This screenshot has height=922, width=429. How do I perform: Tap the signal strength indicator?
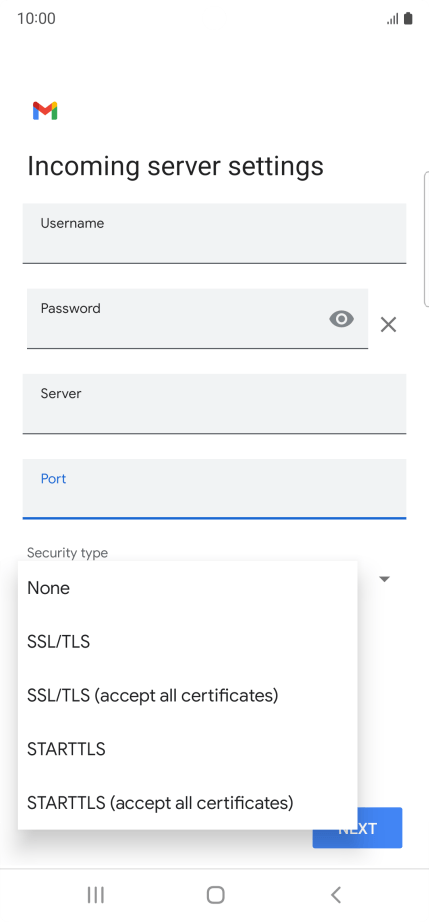coord(393,19)
